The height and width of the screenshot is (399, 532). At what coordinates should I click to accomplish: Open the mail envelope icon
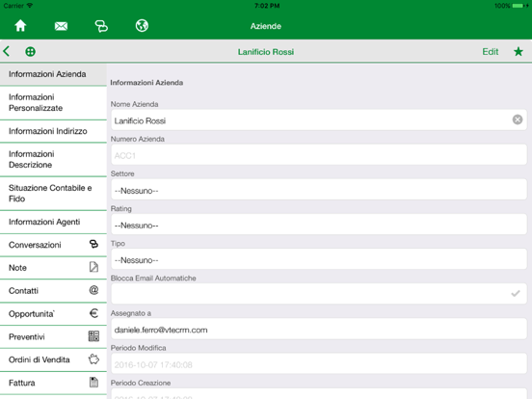61,26
